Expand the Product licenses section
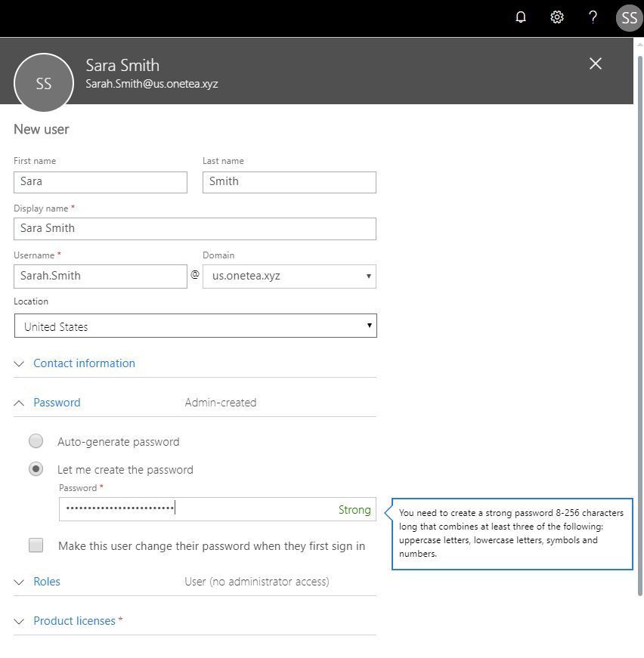 (x=75, y=620)
